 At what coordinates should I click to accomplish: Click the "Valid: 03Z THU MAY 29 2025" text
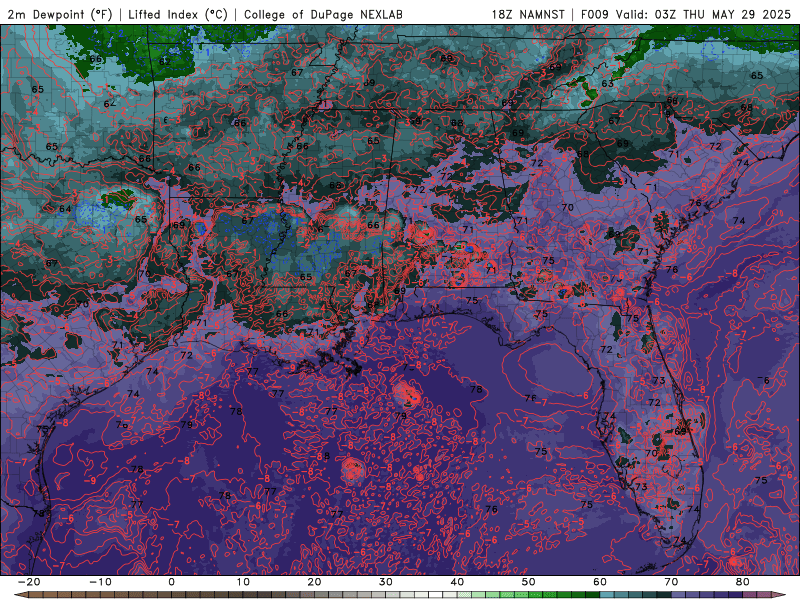click(703, 14)
